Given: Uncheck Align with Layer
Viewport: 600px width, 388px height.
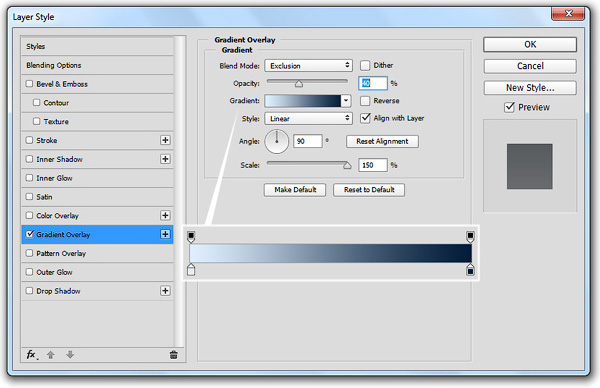Looking at the screenshot, I should pyautogui.click(x=365, y=118).
